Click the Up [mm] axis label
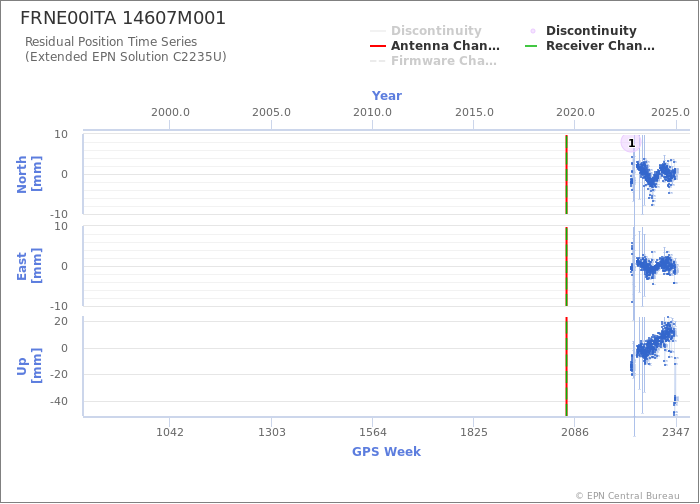Viewport: 700px width, 504px height. tap(29, 366)
